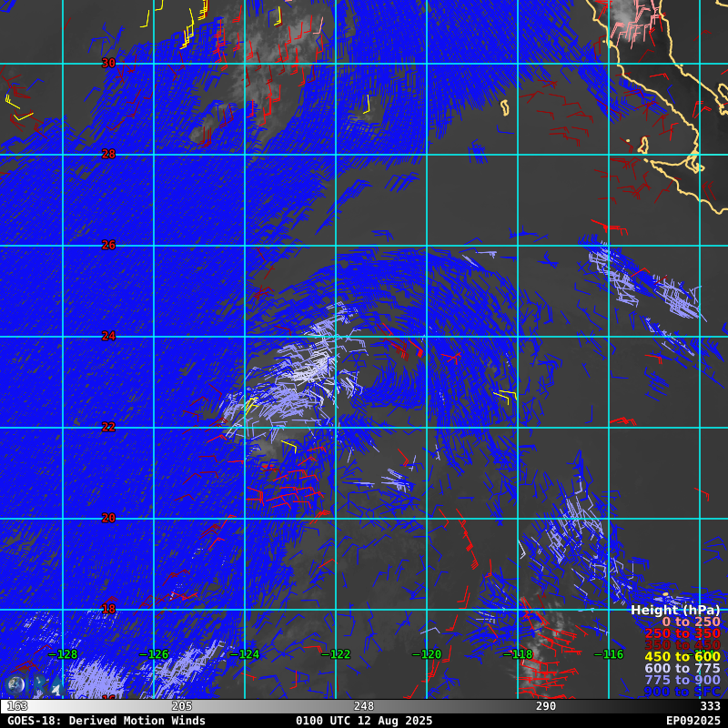Screen dimensions: 728x728
Task: Click the 163 value on the grayscale bar
Action: 16,706
